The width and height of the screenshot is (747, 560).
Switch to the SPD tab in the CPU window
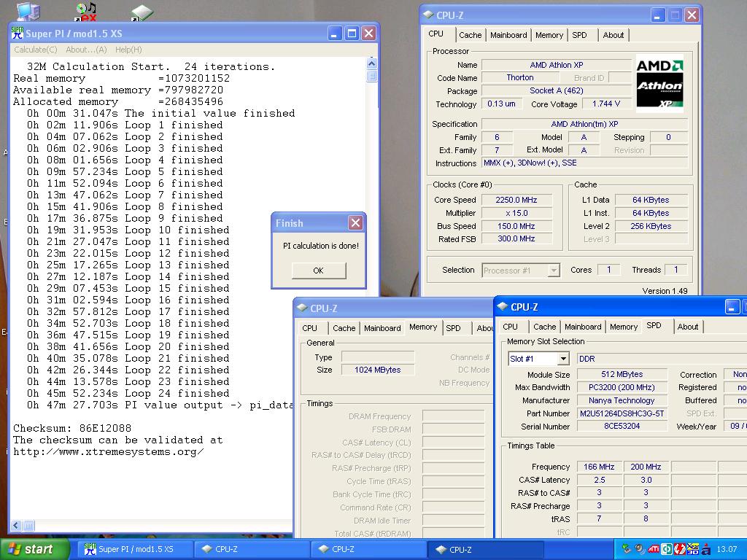pos(580,35)
